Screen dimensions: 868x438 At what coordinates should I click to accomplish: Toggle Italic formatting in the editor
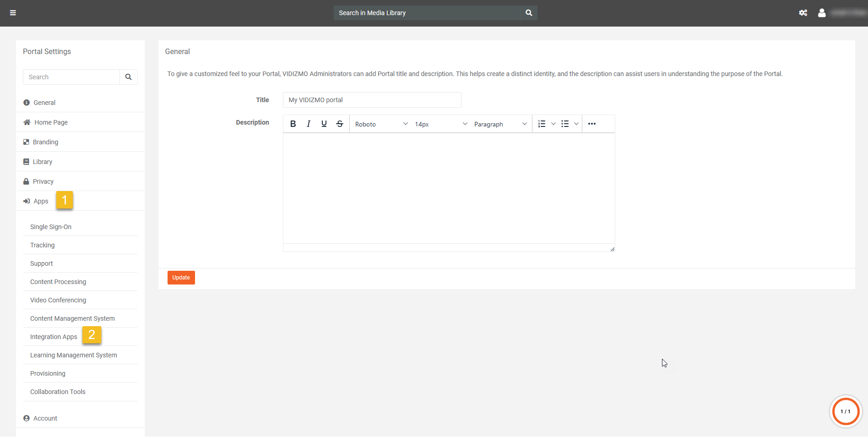coord(309,124)
